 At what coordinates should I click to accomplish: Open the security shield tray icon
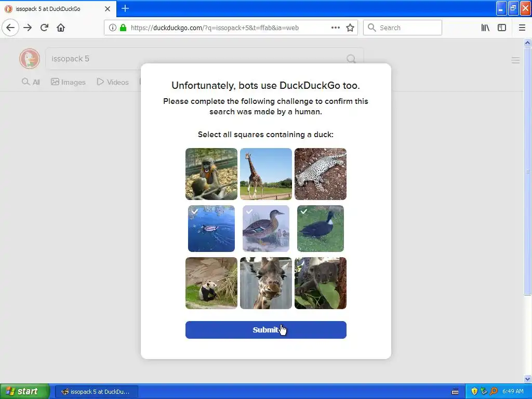point(474,392)
